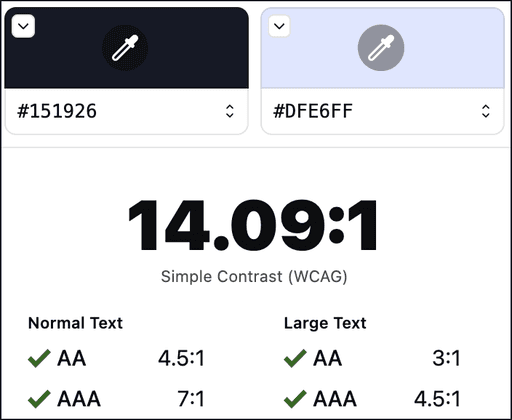Select the Normal Text heading

click(75, 323)
